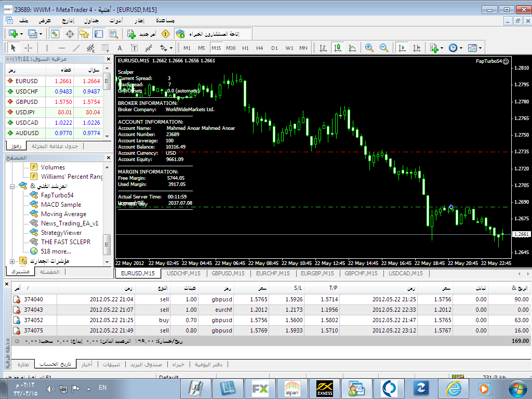
Task: Click News_Trading_EA_v1 in the Navigator
Action: coord(69,223)
